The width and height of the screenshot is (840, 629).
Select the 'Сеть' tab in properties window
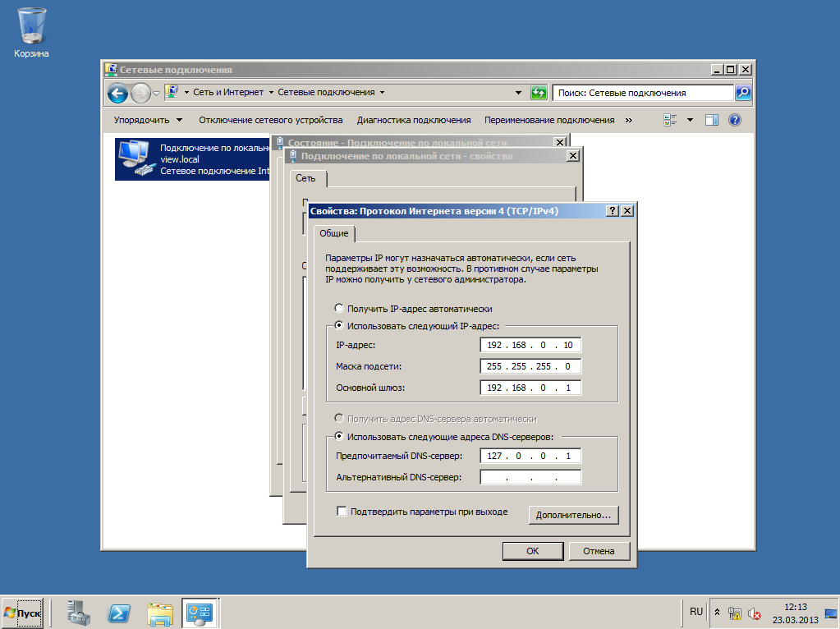306,178
